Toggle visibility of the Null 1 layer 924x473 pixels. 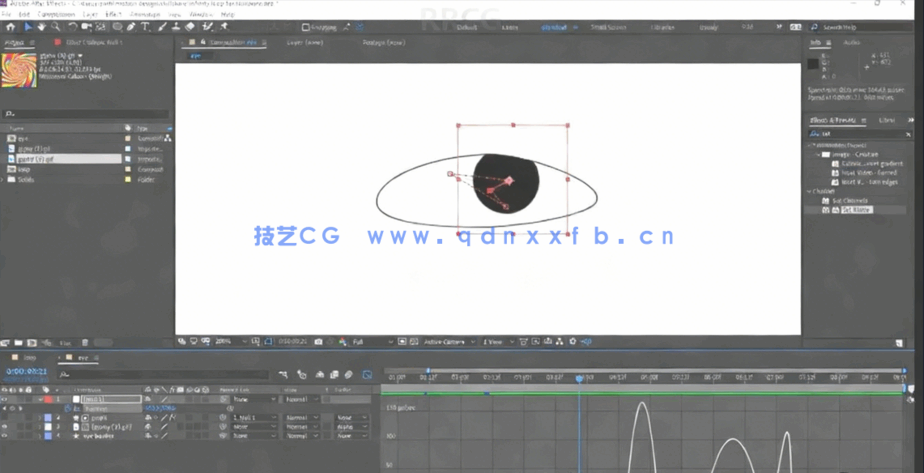(x=5, y=399)
